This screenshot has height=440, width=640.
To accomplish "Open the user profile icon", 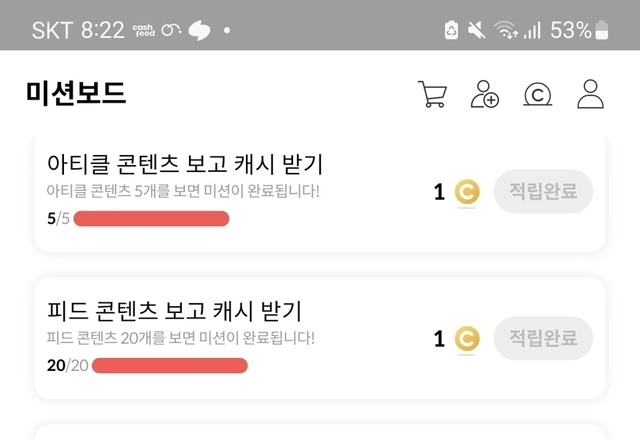I will pyautogui.click(x=591, y=94).
